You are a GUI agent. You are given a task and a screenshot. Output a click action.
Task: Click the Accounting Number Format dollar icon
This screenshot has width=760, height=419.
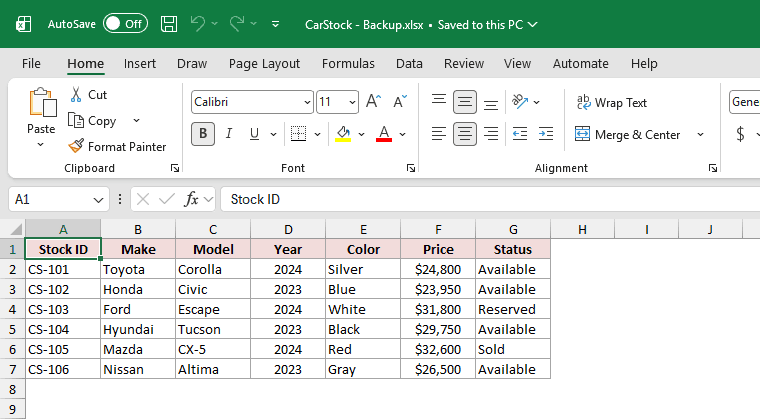(x=740, y=134)
